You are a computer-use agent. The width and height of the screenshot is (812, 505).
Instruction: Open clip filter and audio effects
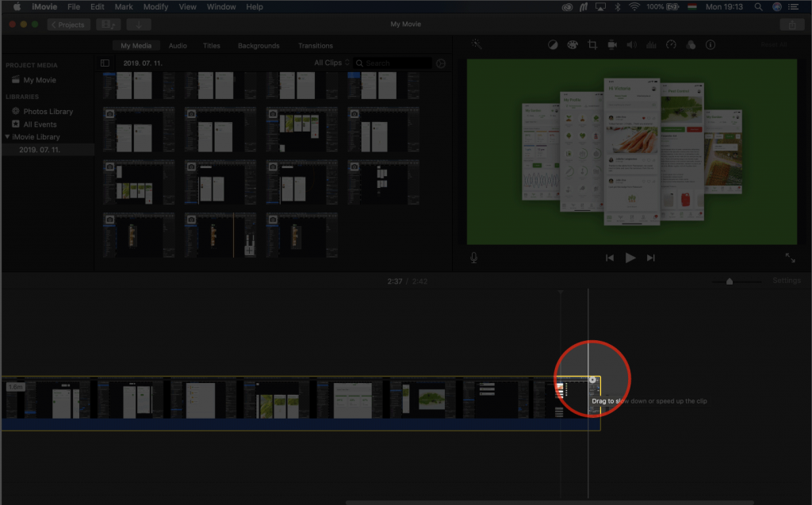(691, 44)
